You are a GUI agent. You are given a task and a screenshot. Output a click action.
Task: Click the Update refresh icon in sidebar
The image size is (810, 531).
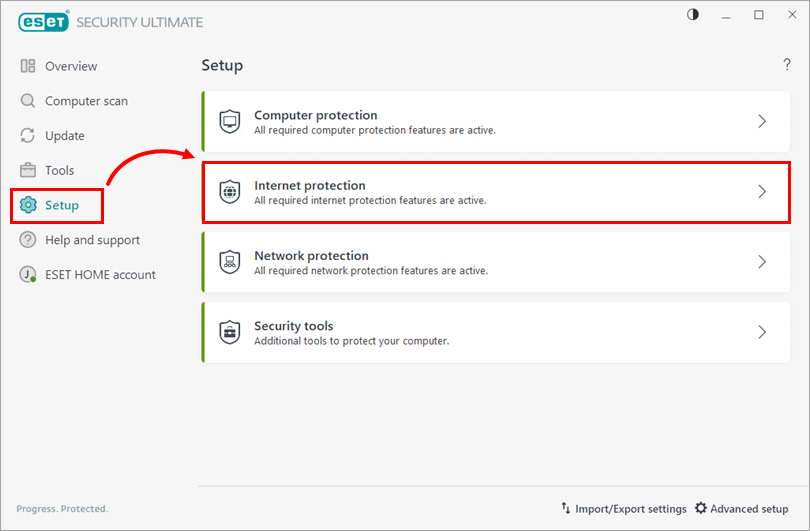pyautogui.click(x=28, y=136)
